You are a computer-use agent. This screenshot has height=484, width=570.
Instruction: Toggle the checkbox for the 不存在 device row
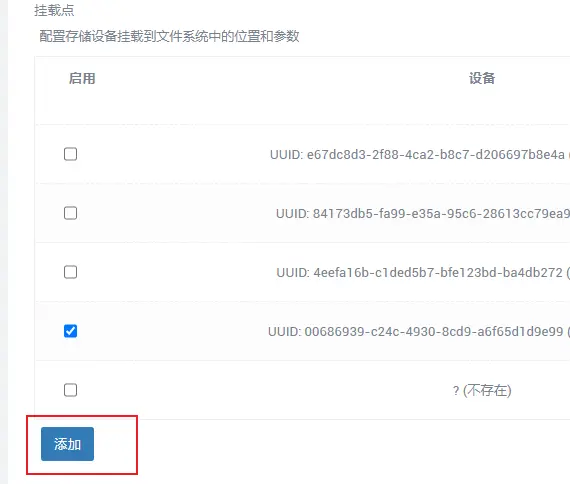[x=70, y=390]
